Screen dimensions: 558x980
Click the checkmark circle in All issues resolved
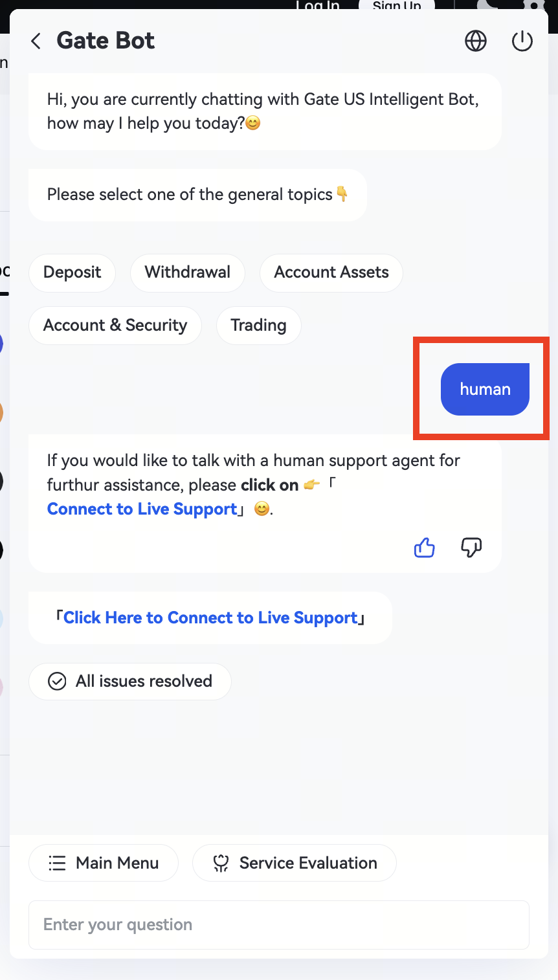(57, 681)
